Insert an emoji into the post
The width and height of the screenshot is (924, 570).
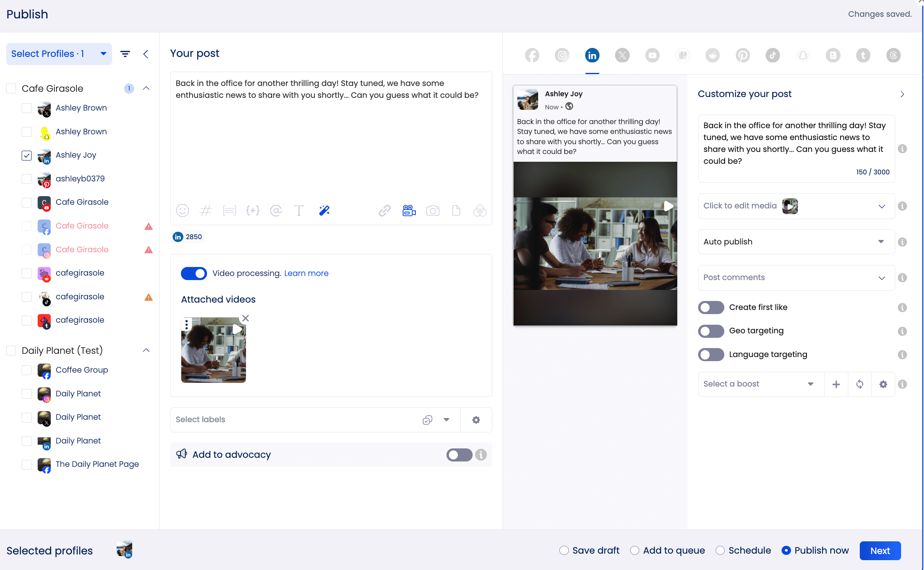183,210
